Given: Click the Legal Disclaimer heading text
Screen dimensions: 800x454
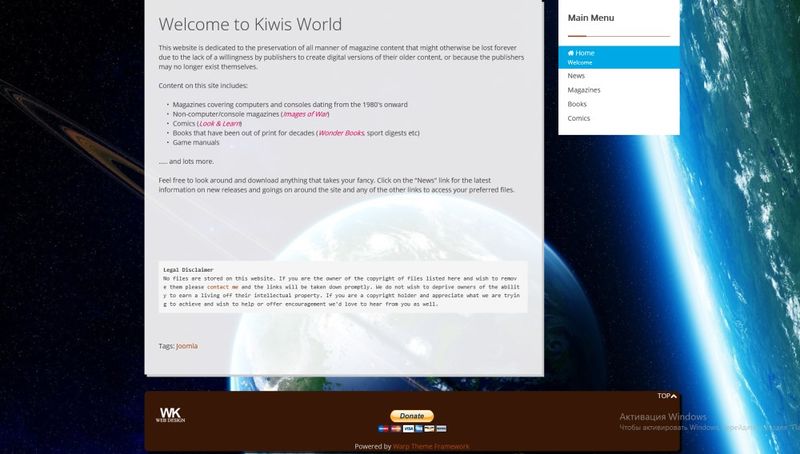Looking at the screenshot, I should pos(188,270).
